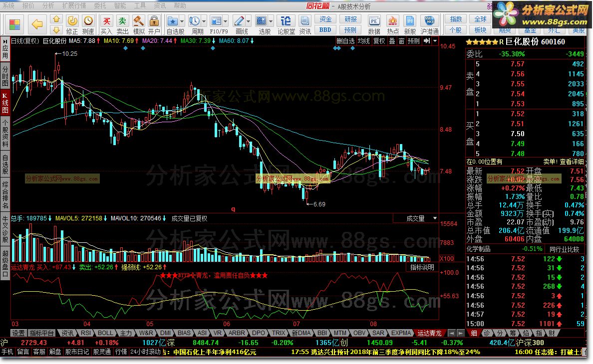Open chart options dropdown next to 预测
The height and width of the screenshot is (364, 593).
click(435, 41)
